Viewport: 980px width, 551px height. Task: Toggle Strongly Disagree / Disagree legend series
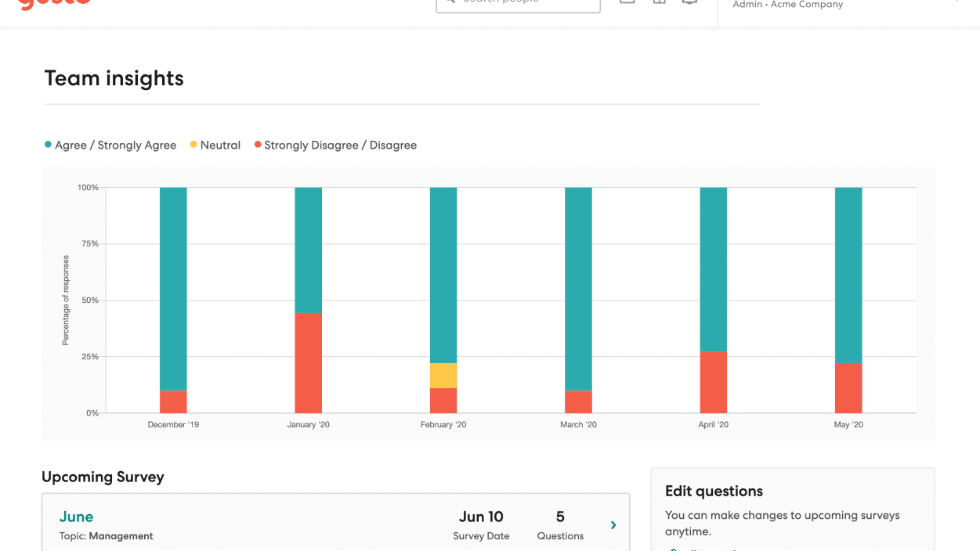335,145
